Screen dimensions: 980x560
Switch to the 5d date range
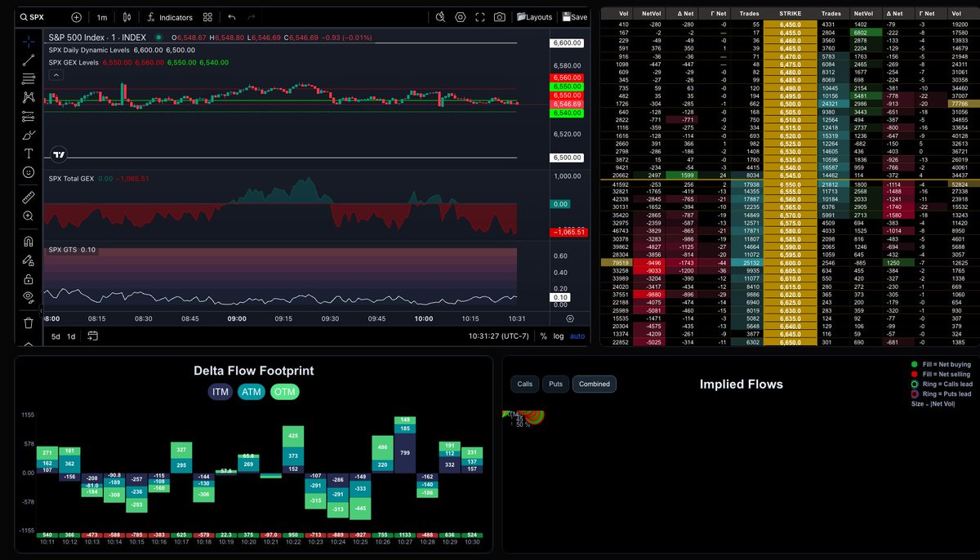click(x=56, y=336)
